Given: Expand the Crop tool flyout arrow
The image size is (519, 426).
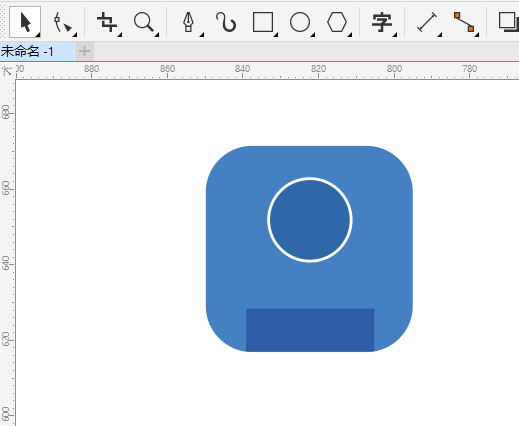Looking at the screenshot, I should click(120, 35).
